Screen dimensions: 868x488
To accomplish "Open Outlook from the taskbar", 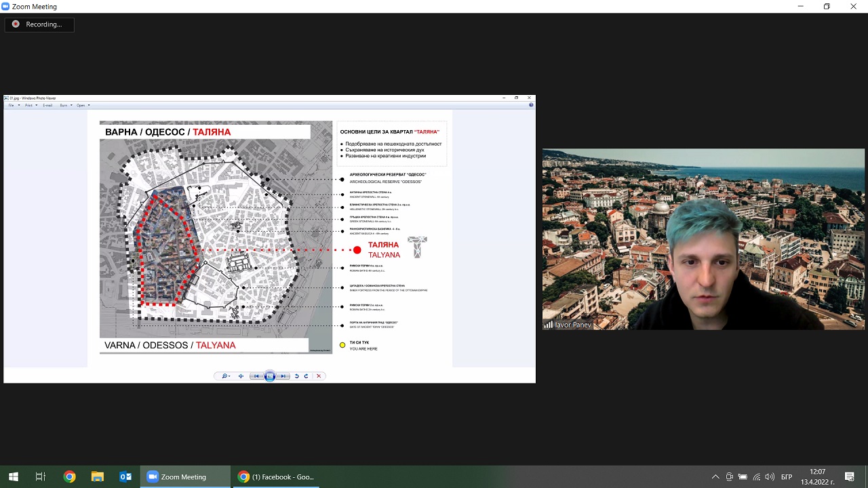I will click(x=125, y=476).
